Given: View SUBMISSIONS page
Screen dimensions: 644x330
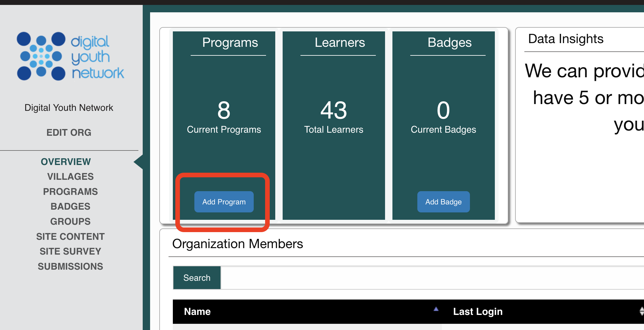Looking at the screenshot, I should pyautogui.click(x=70, y=266).
